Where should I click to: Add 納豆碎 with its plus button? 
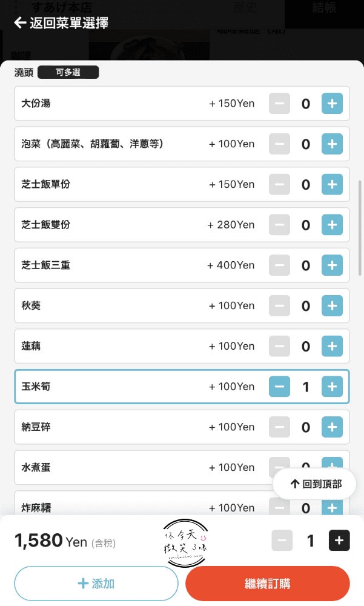332,427
